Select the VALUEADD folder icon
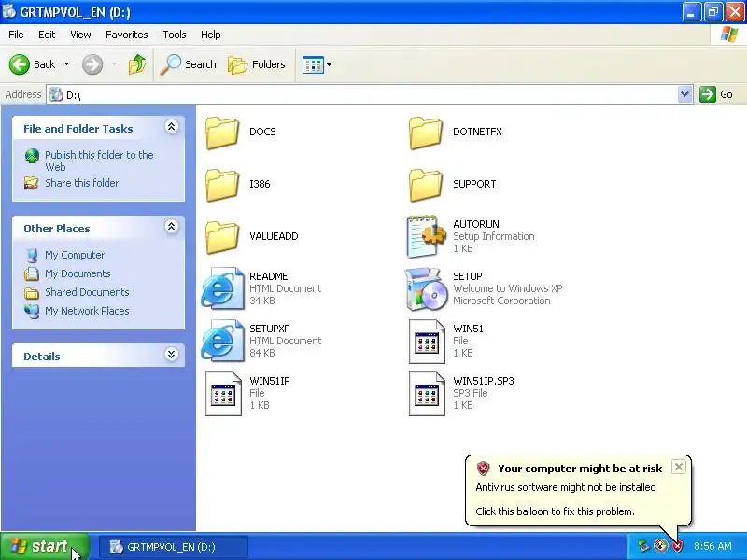 point(222,237)
